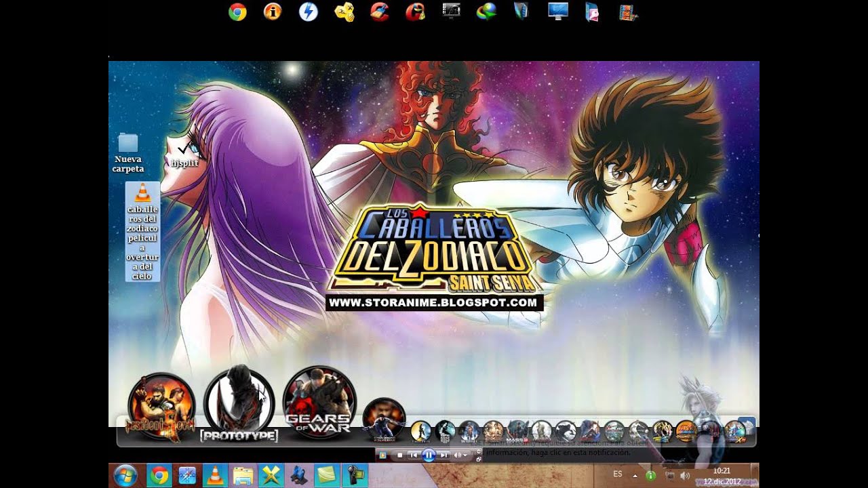The image size is (868, 488).
Task: Open the network status tray icon
Action: click(669, 476)
